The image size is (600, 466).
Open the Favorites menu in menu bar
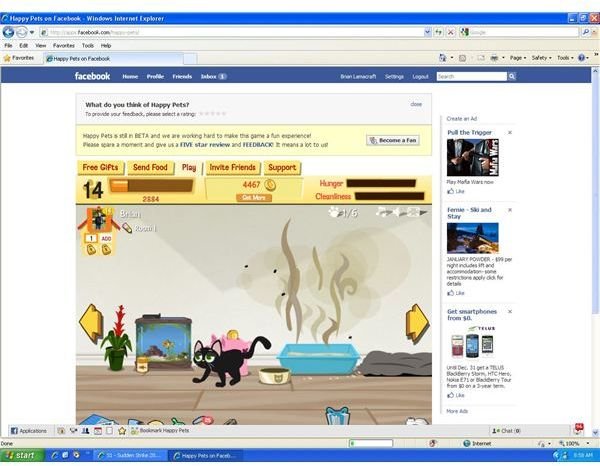[64, 46]
